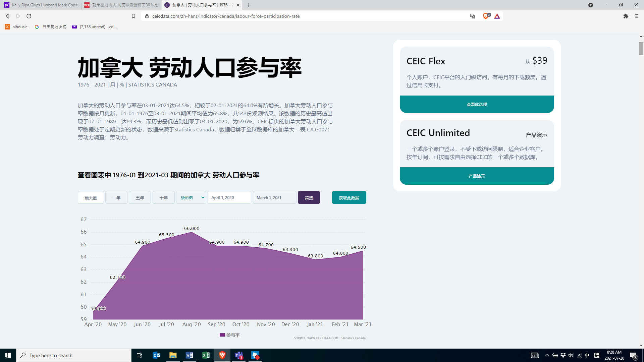
Task: Click the browser reload icon
Action: coord(29,16)
